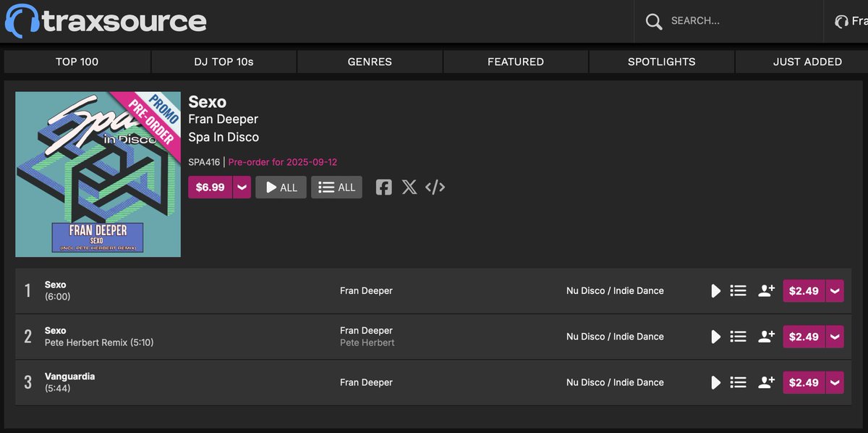Add Vanguardia to queue
Viewport: 868px width, 433px height.
pyautogui.click(x=738, y=382)
